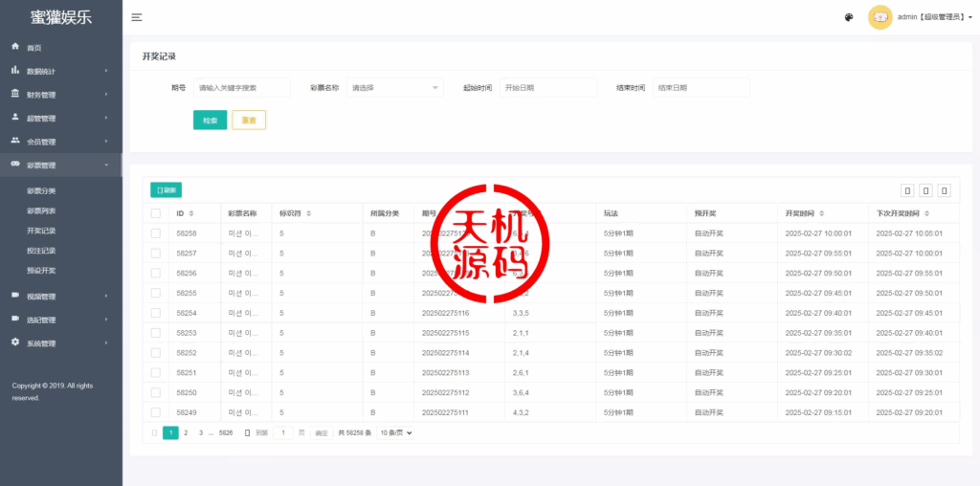Open the 10条/页 page size dropdown
The width and height of the screenshot is (980, 486).
(x=395, y=433)
